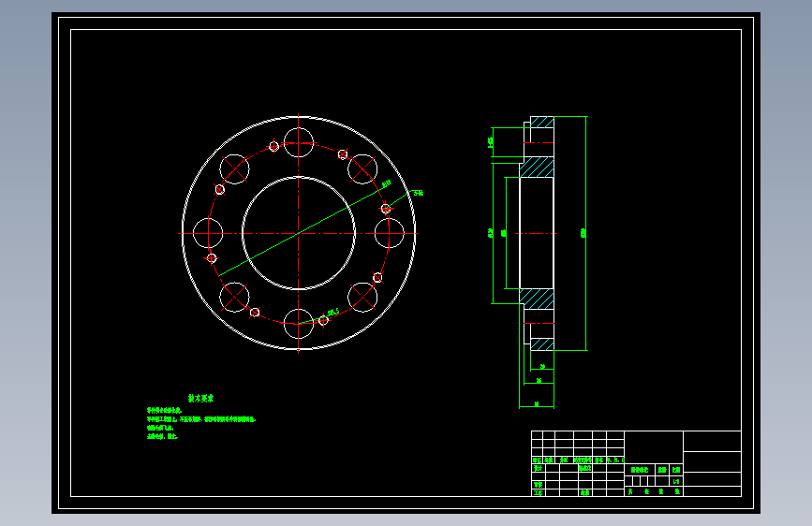Viewport: 812px width, 526px height.
Task: Select the 重量 cell in title block
Action: pos(662,470)
